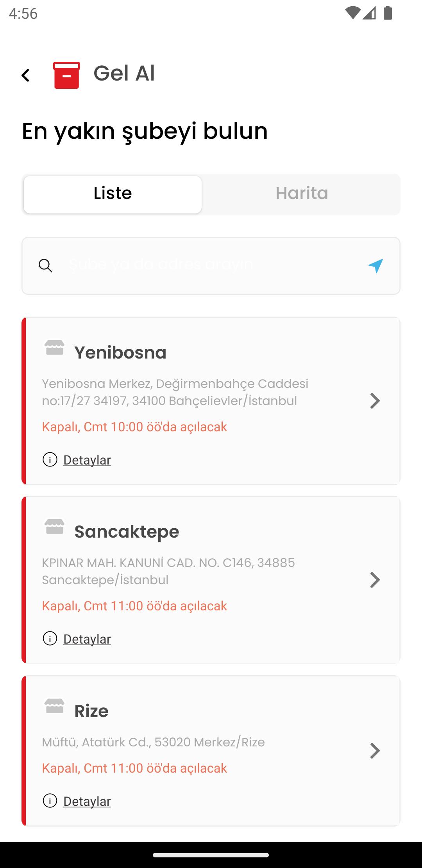Open Detaylar link for Sancaktepe
This screenshot has height=868, width=422.
pyautogui.click(x=87, y=639)
